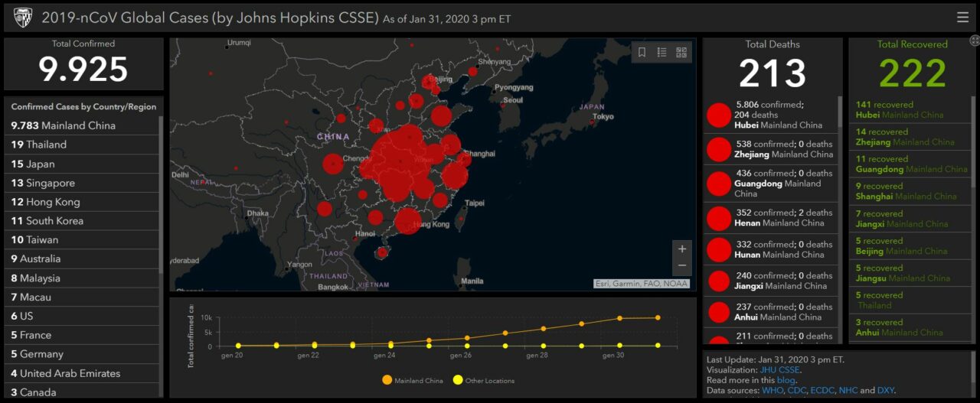This screenshot has height=403, width=980.
Task: Click the expand icon beside Total Recovered
Action: point(974,41)
